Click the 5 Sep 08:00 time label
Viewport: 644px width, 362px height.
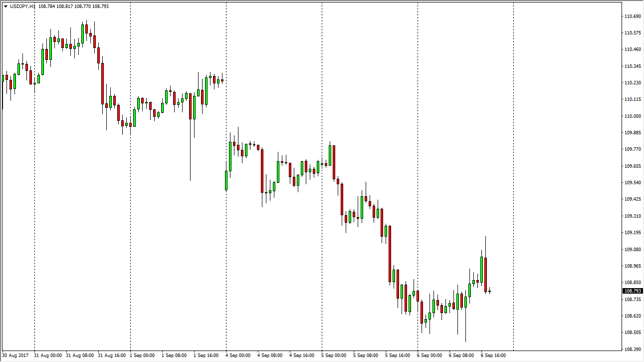click(366, 356)
